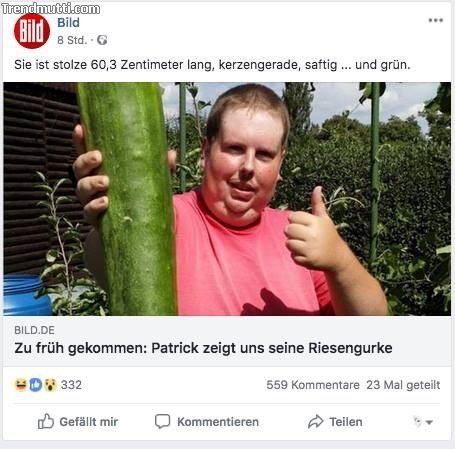This screenshot has height=449, width=455.
Task: Toggle the Gefällt mir like button
Action: (78, 422)
